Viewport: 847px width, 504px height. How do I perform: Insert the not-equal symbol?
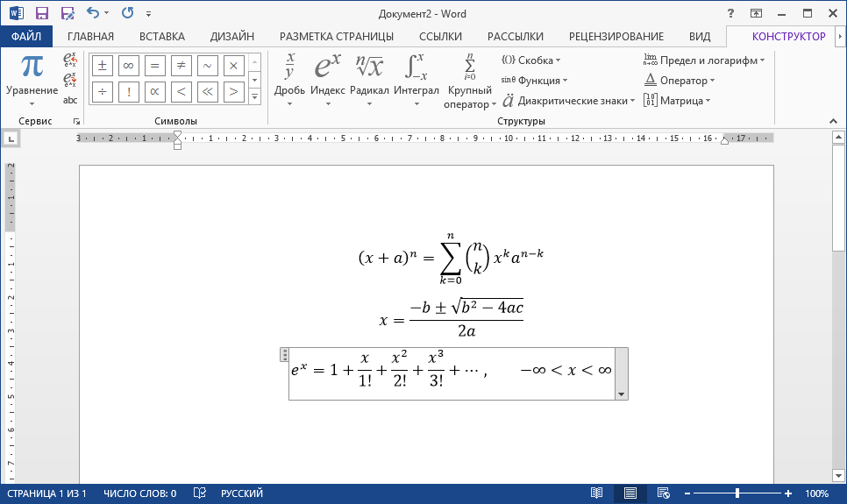(x=181, y=66)
